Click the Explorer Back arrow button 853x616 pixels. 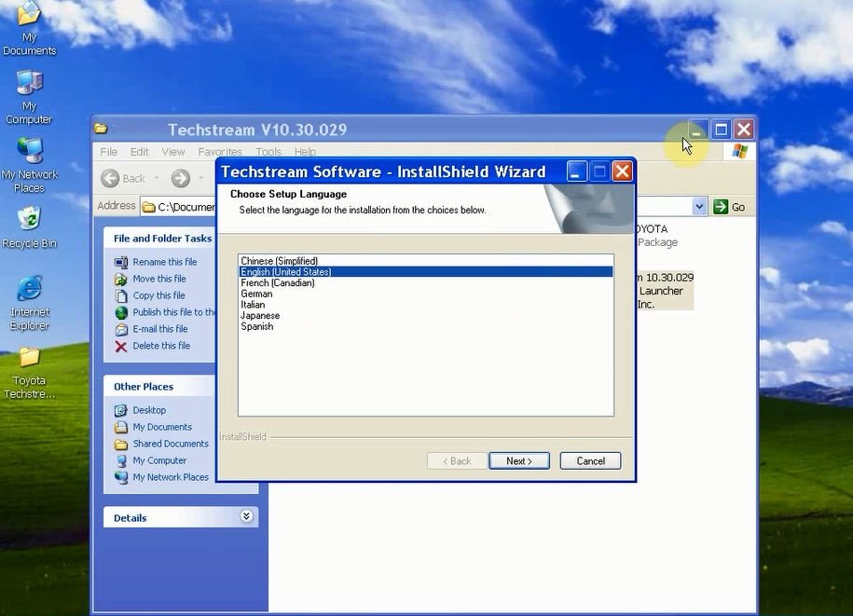[x=110, y=178]
